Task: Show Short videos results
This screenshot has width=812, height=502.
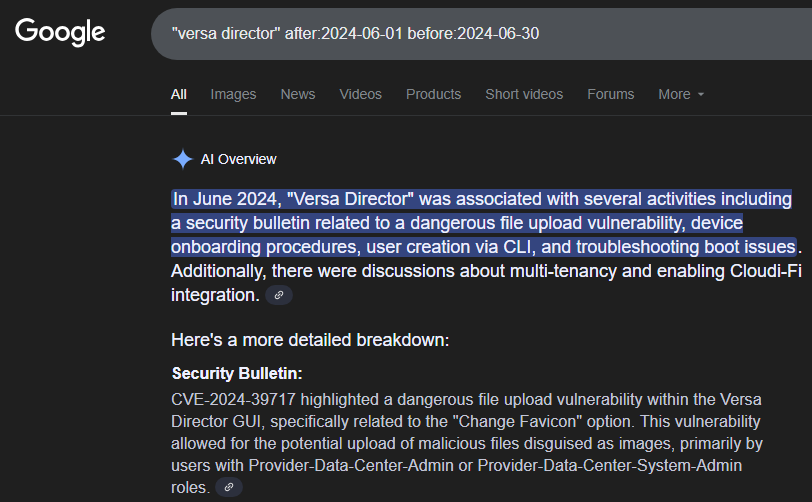Action: [x=524, y=94]
